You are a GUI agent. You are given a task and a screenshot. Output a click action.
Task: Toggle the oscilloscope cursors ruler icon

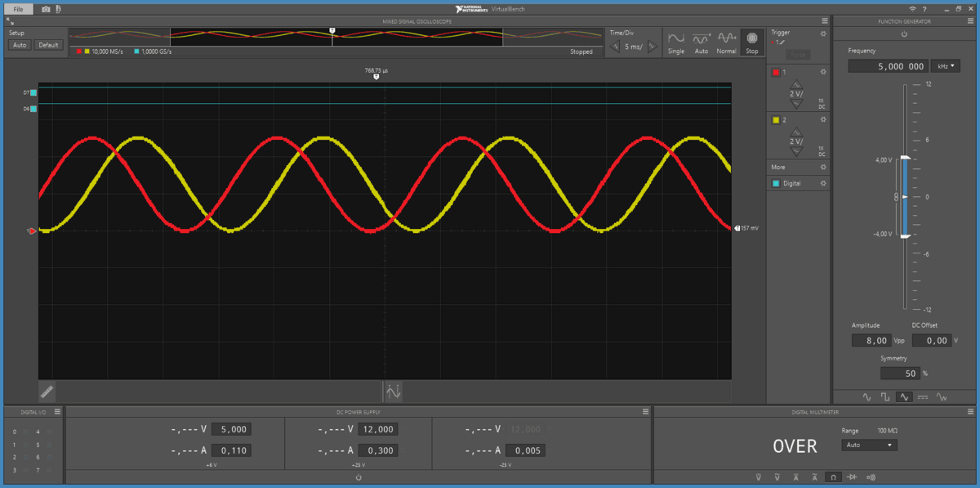point(47,392)
